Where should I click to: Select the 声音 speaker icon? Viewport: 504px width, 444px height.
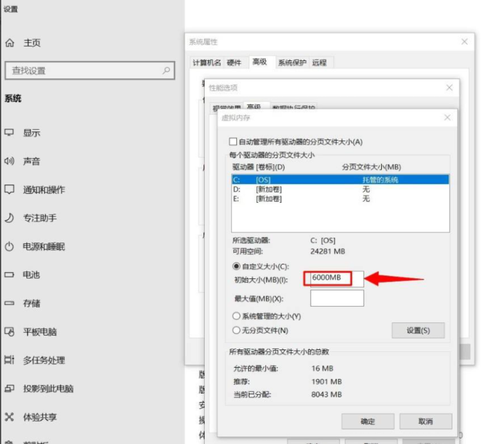pyautogui.click(x=9, y=161)
